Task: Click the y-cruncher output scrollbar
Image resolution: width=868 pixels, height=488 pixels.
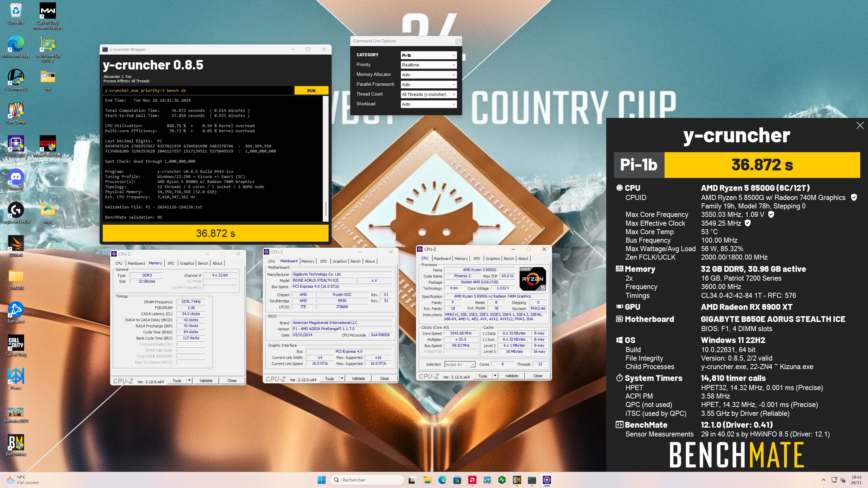Action: point(326,159)
